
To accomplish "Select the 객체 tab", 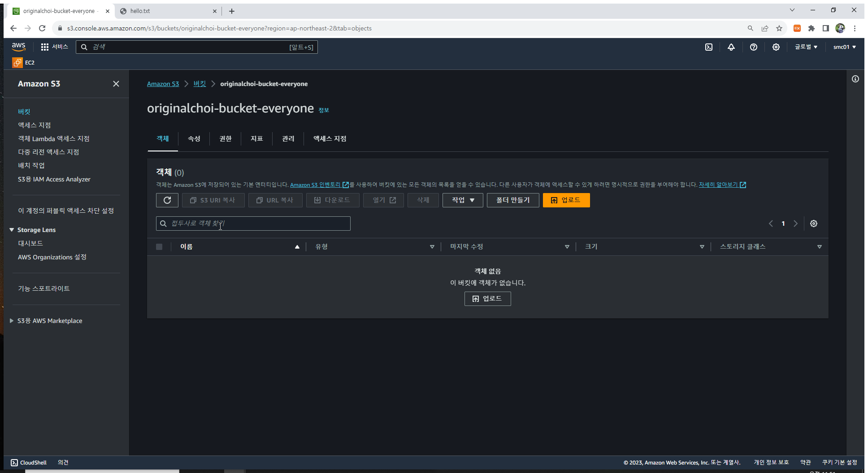I will [x=163, y=139].
